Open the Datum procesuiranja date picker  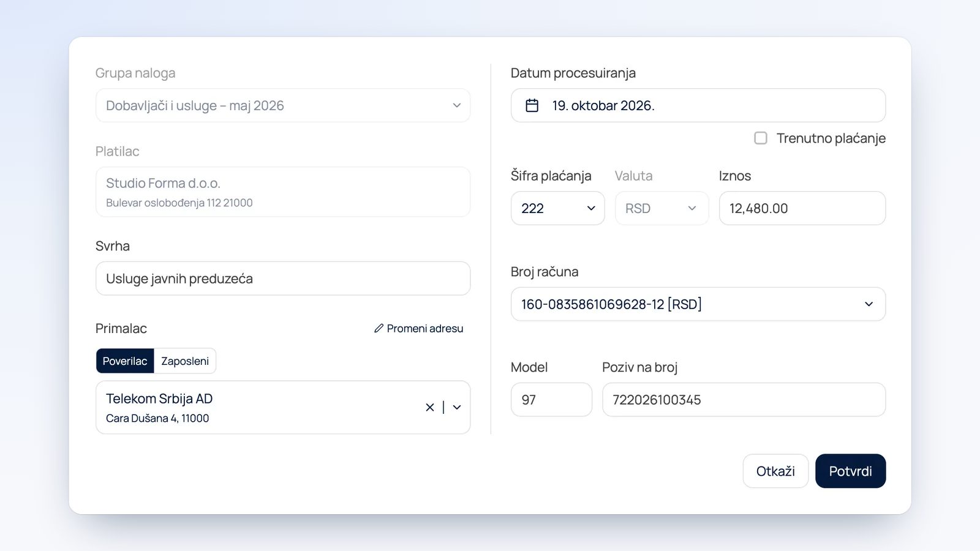(698, 105)
